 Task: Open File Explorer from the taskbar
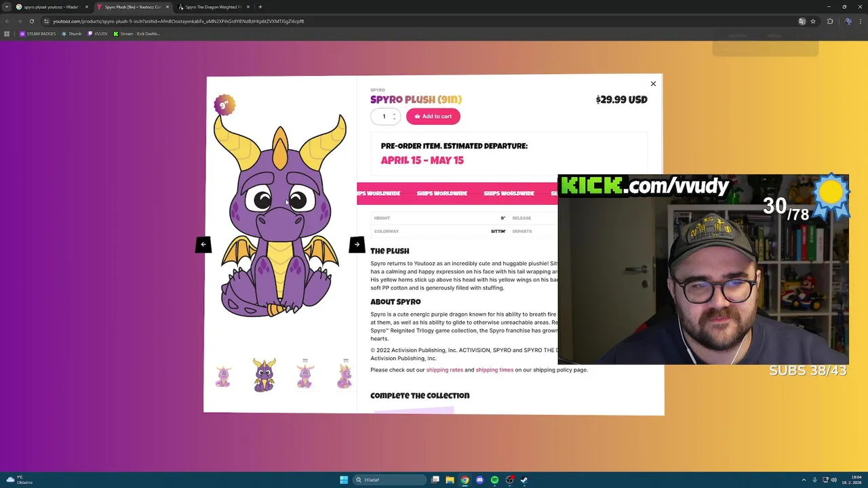point(450,480)
